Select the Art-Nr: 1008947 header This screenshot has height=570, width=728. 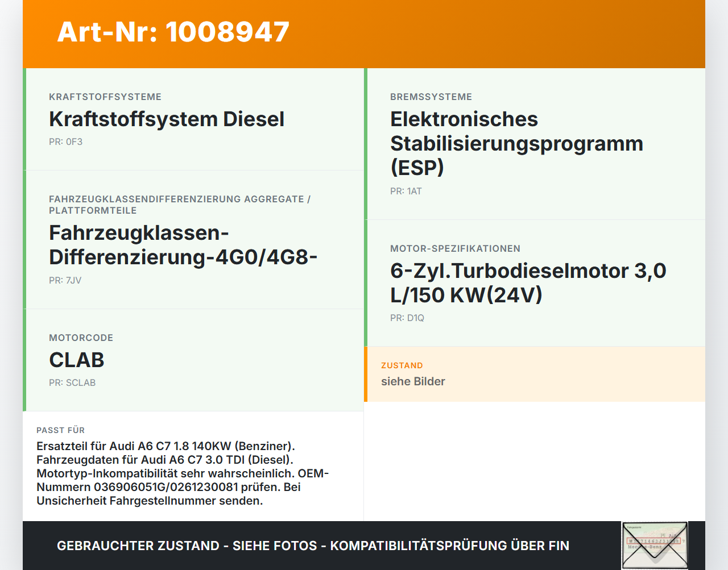pos(173,32)
